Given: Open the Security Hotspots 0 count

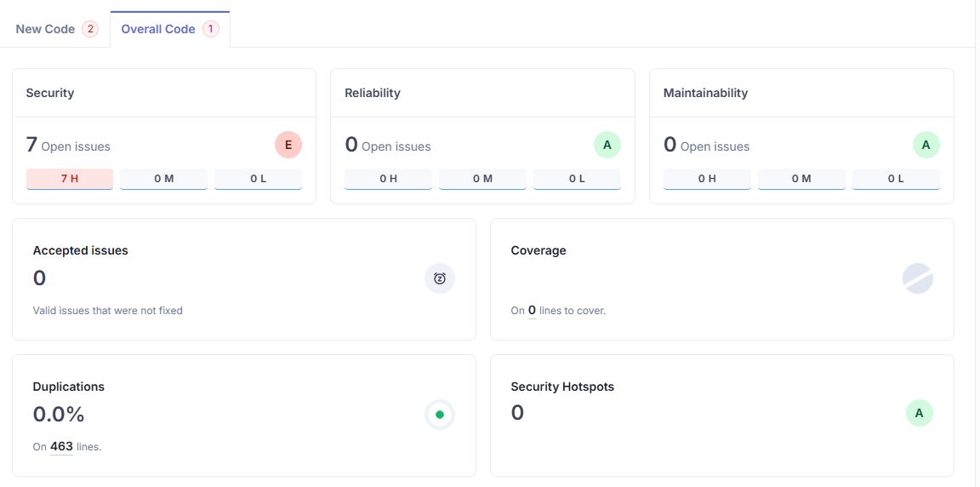Looking at the screenshot, I should 517,413.
